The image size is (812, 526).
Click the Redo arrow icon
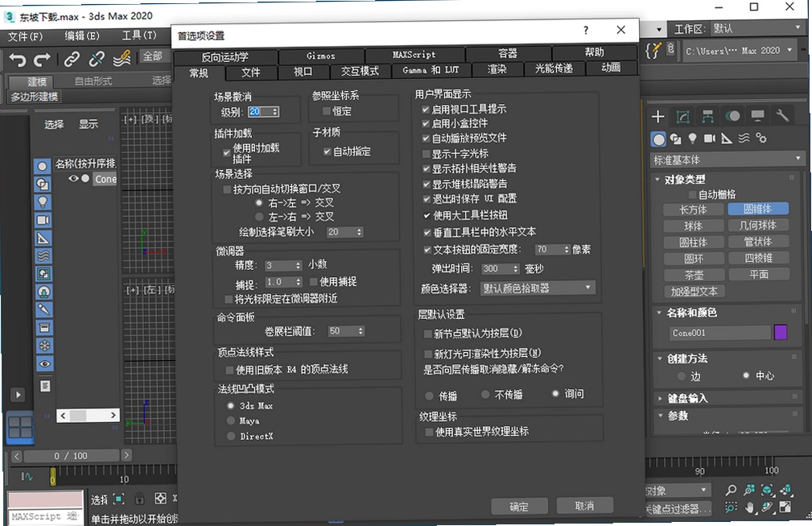tap(42, 60)
